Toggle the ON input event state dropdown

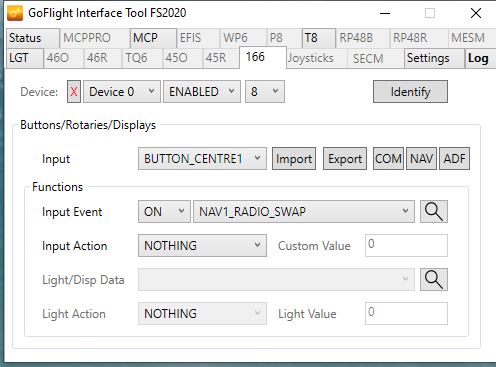pos(164,211)
